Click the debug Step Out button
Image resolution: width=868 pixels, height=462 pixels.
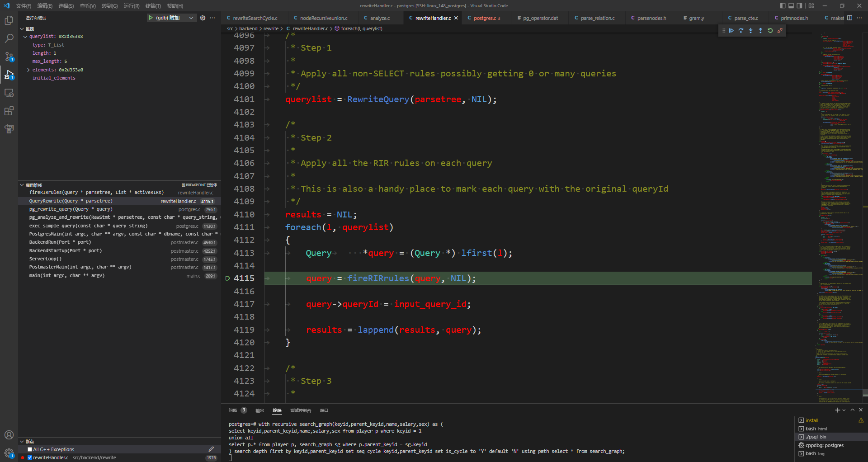pos(760,31)
